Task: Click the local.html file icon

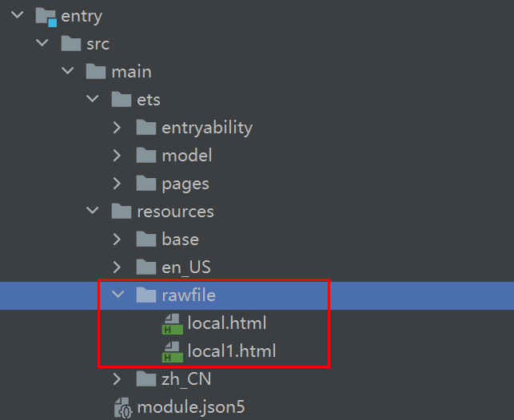Action: point(172,323)
